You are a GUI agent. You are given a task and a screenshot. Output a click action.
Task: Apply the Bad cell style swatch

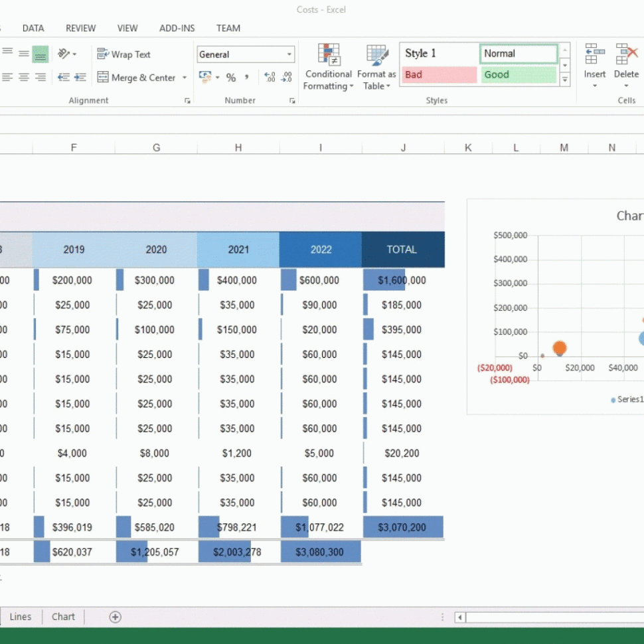[439, 74]
